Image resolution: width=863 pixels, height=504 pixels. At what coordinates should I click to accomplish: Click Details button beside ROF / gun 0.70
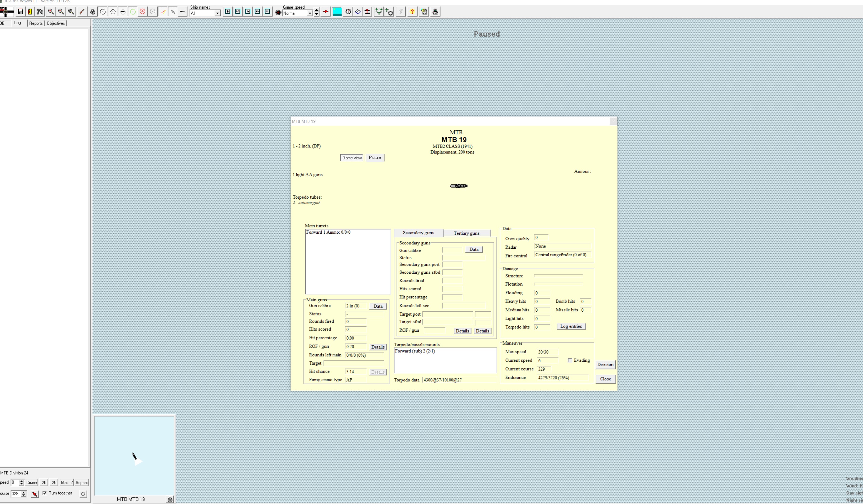tap(378, 347)
